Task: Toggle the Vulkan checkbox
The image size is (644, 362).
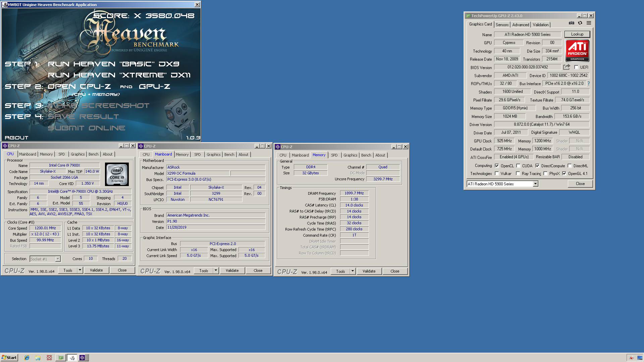Action: click(497, 174)
